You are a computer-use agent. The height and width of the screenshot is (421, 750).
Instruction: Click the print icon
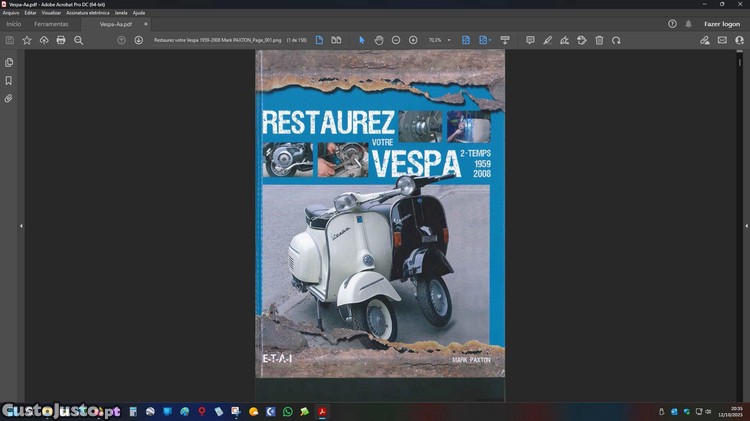tap(61, 40)
